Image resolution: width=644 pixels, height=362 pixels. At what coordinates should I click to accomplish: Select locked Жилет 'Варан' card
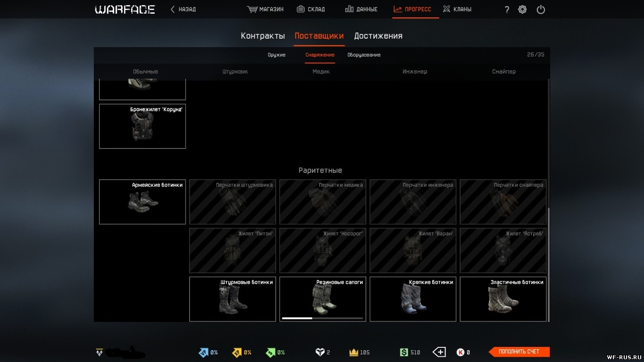click(x=413, y=250)
